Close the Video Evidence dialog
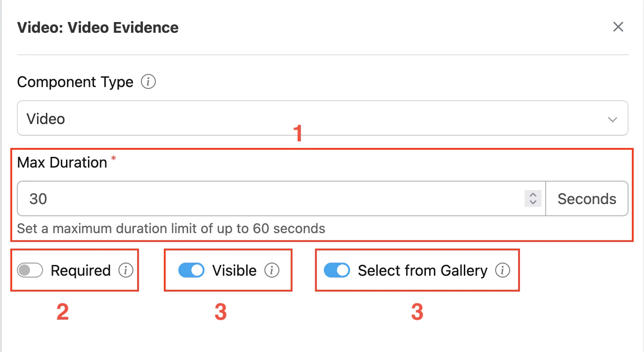 [618, 27]
